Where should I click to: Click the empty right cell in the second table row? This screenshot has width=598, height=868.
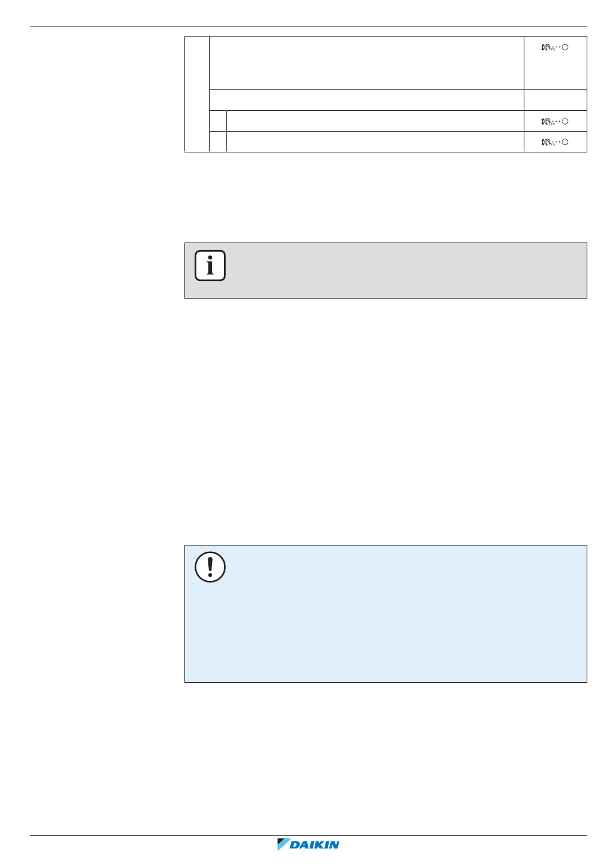(555, 100)
